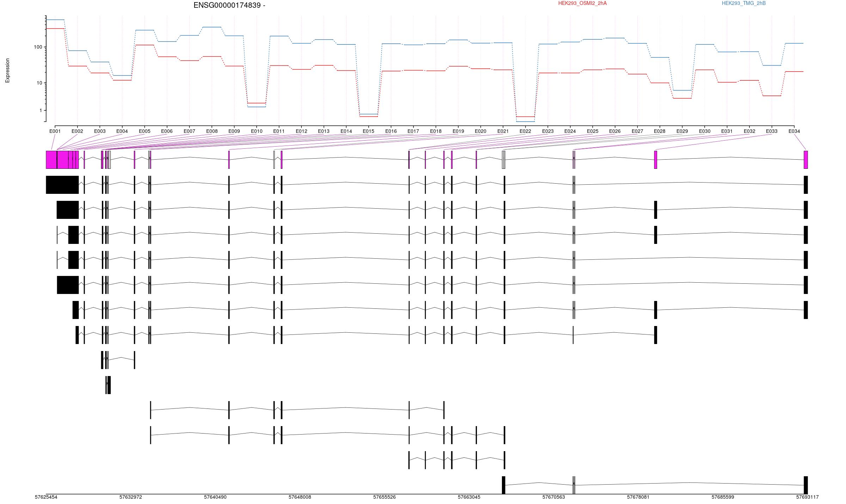Screen dimensions: 846x504
Task: Click genomic coordinate 57625454
Action: tap(46, 497)
